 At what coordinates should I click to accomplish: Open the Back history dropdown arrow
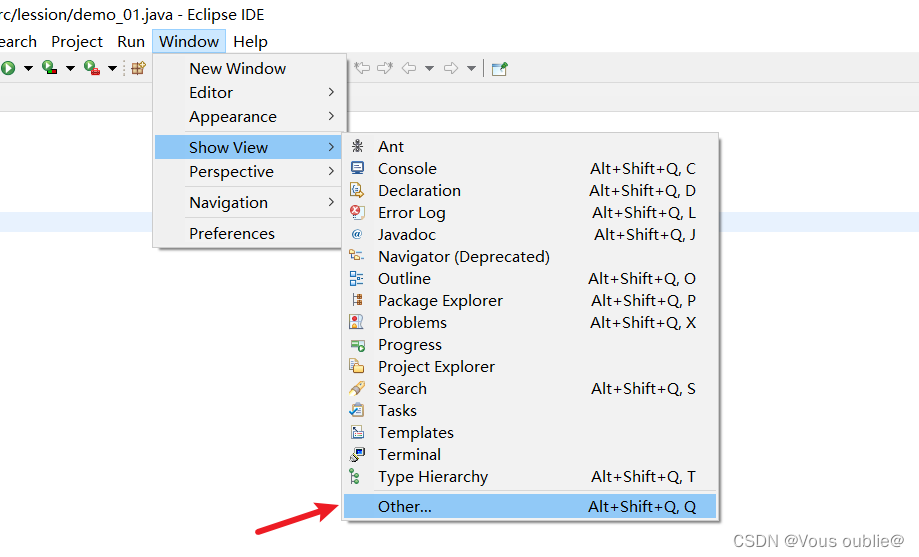430,69
